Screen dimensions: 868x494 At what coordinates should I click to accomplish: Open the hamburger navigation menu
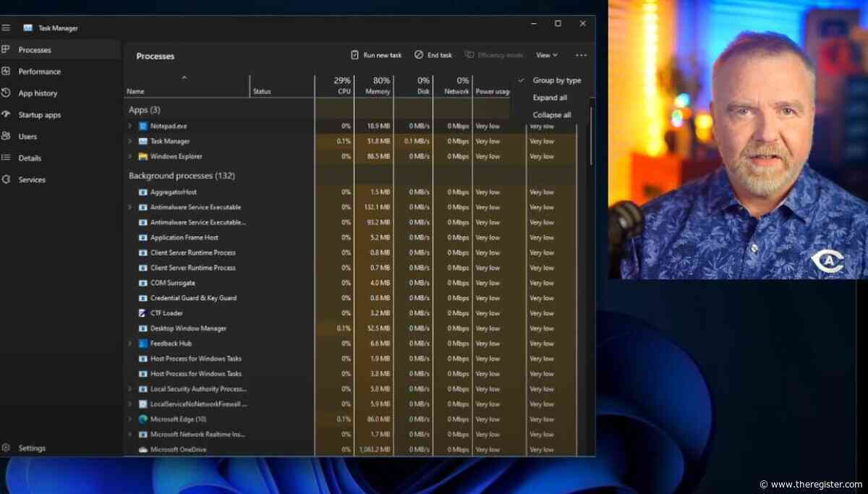pos(6,27)
